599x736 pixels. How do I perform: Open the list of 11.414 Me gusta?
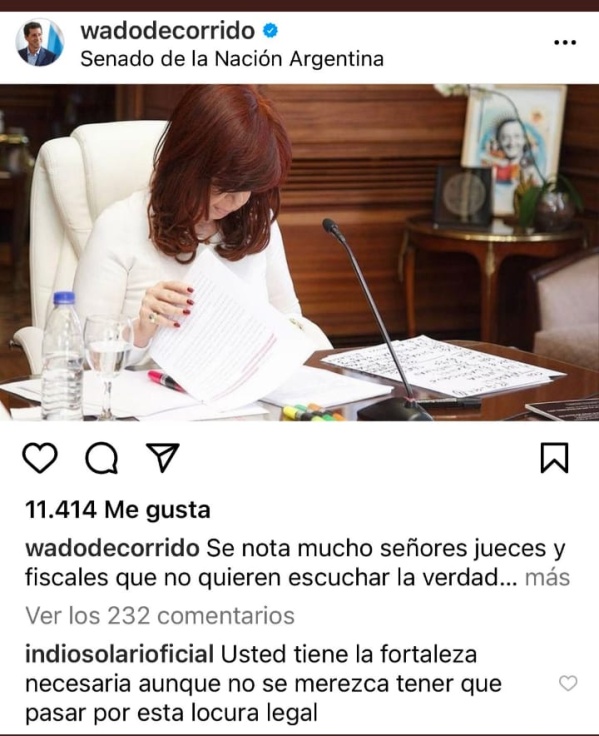pos(117,510)
